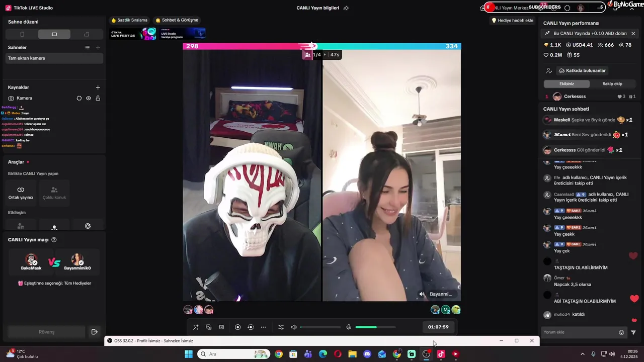Click chat message 'Napcak 3,5 olursa'
The height and width of the screenshot is (362, 644).
click(x=573, y=285)
